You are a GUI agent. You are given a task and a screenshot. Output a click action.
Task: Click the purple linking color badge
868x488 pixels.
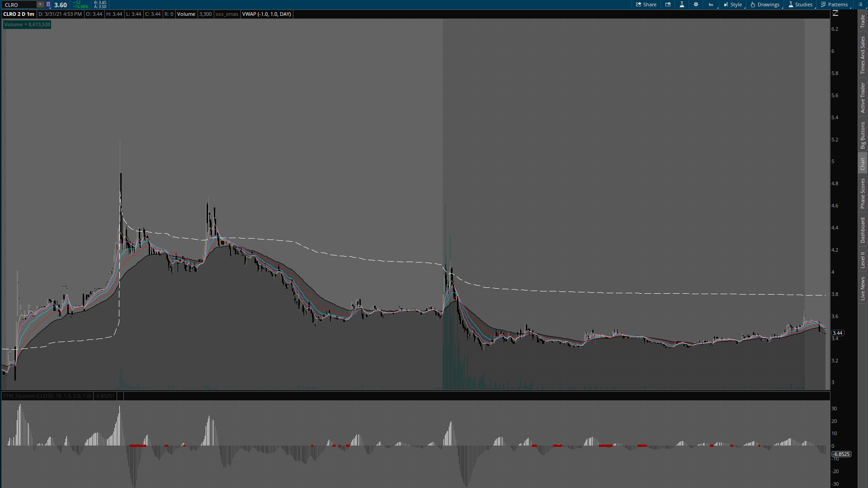click(48, 5)
